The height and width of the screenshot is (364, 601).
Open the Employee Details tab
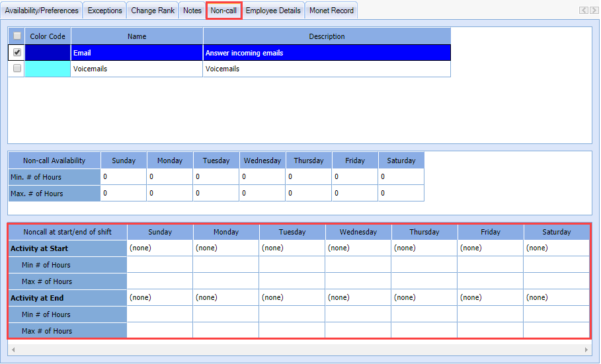[273, 11]
